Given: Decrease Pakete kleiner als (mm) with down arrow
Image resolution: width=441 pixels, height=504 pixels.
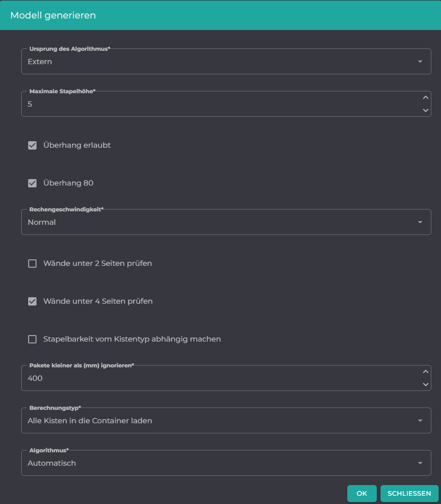Looking at the screenshot, I should [426, 384].
